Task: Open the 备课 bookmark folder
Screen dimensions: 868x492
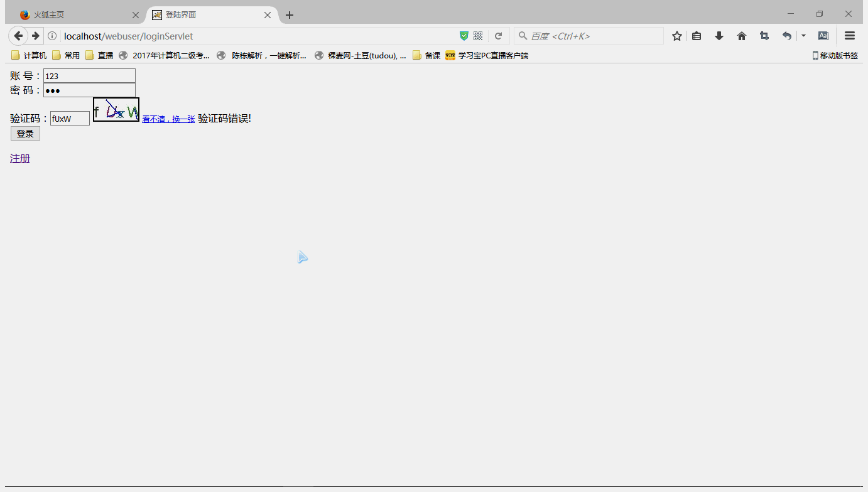Action: pos(426,55)
